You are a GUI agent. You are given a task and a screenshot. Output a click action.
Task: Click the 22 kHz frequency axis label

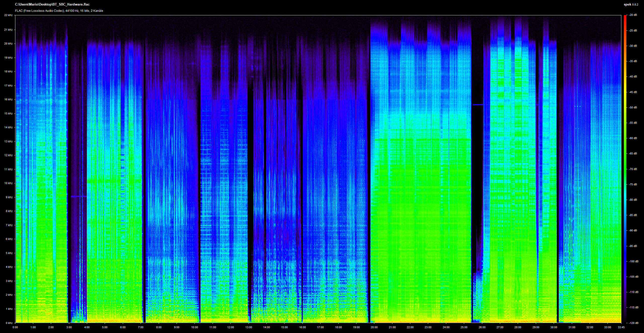click(8, 15)
